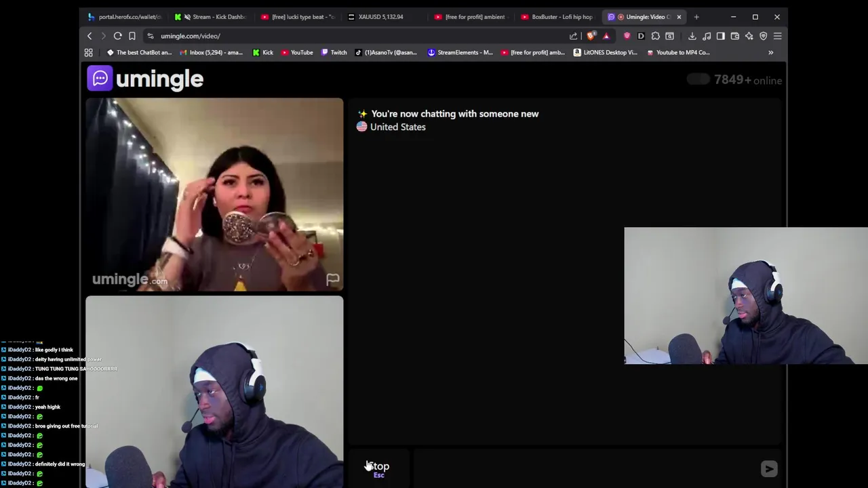Maximize the browser window
Viewport: 868px width, 488px height.
[755, 17]
